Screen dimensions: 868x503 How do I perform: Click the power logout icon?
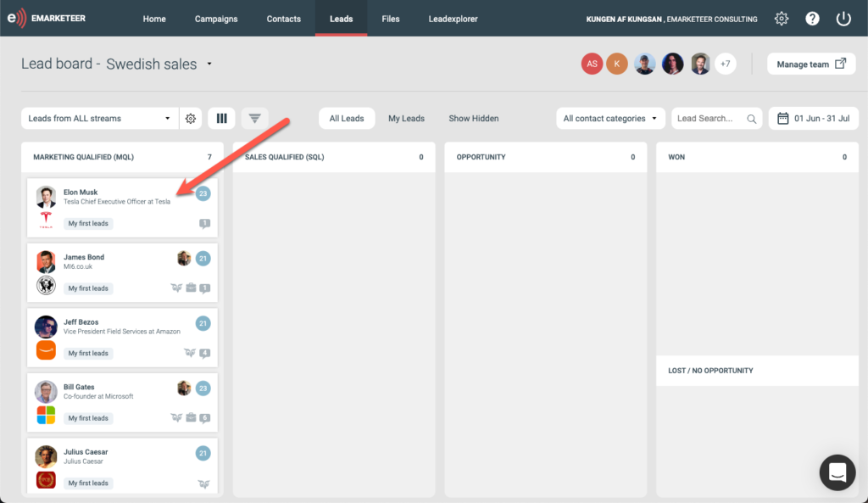point(843,19)
